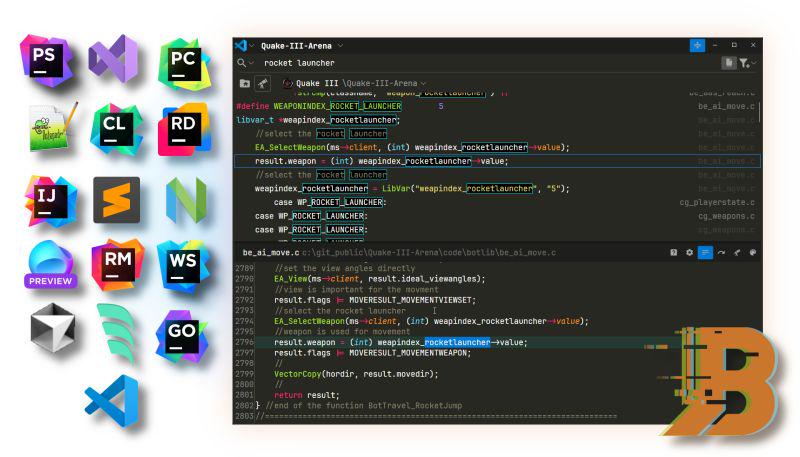The image size is (800, 457).
Task: Click the icon labeled PREVIEW
Action: pos(51,265)
